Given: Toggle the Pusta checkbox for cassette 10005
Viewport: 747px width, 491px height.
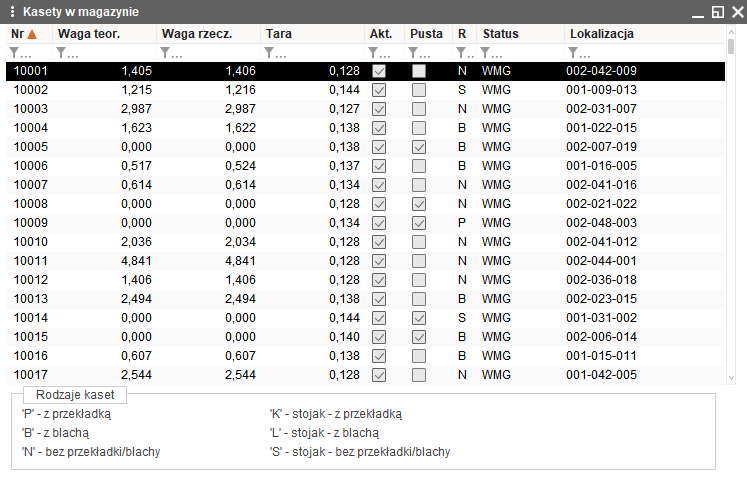Looking at the screenshot, I should (419, 147).
